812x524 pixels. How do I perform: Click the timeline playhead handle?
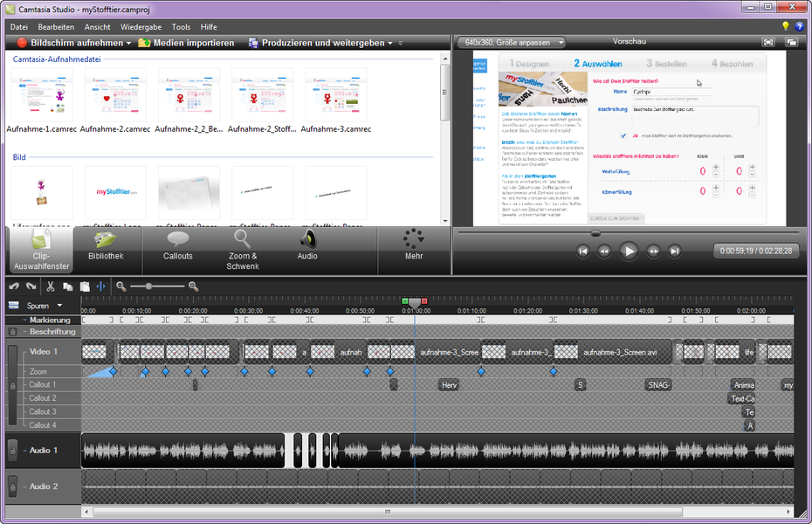(x=414, y=302)
